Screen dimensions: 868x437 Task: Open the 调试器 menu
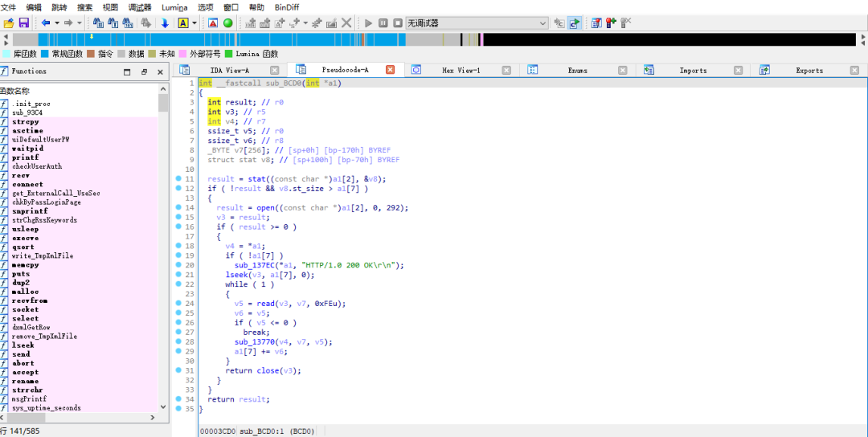click(x=140, y=8)
